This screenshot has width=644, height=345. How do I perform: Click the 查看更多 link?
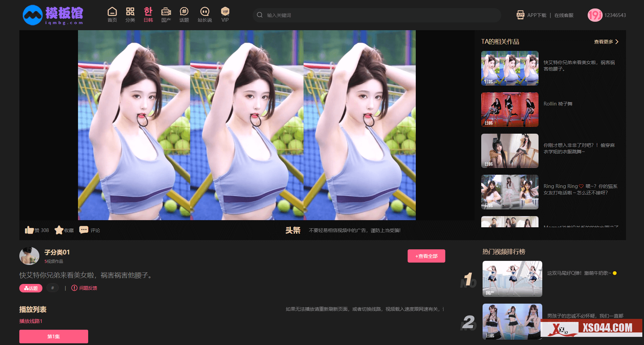(603, 42)
